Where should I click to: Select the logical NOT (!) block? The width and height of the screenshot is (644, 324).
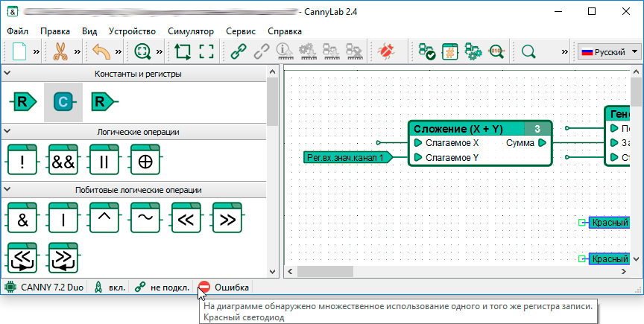point(22,160)
